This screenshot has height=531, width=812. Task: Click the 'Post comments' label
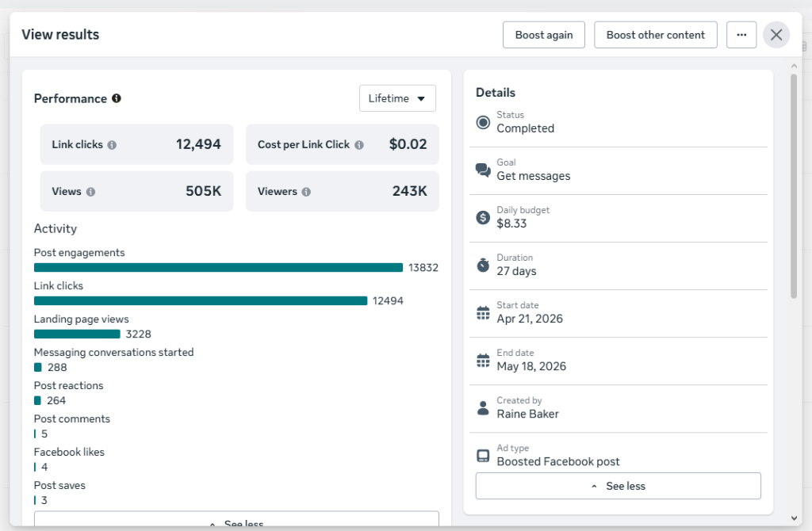(x=72, y=418)
